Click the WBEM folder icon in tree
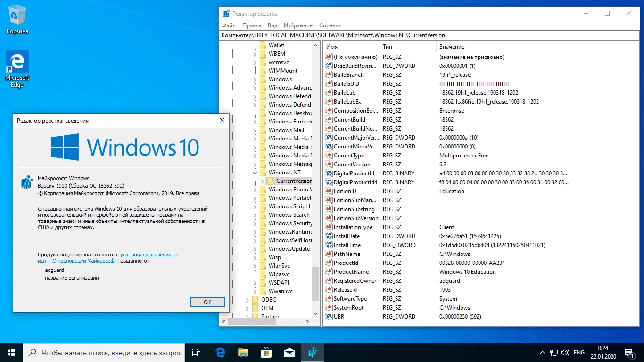Viewport: 644px width, 362px height. point(263,53)
